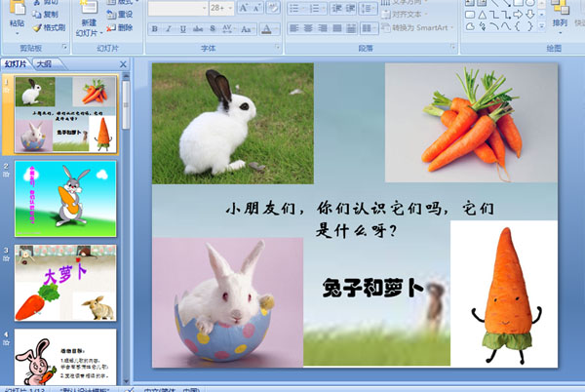Click the Format Painter (格式刷) button

pos(51,28)
